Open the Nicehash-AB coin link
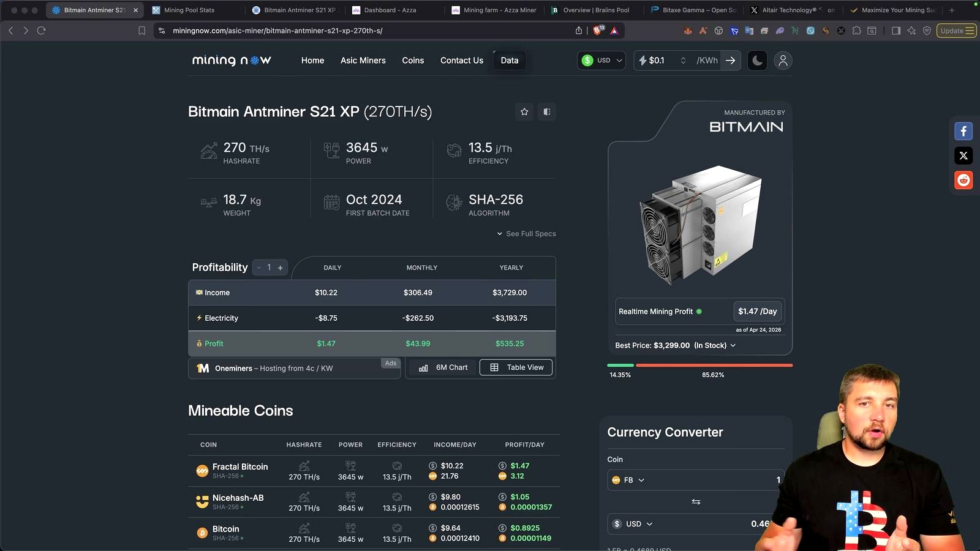Image resolution: width=980 pixels, height=551 pixels. (x=238, y=498)
